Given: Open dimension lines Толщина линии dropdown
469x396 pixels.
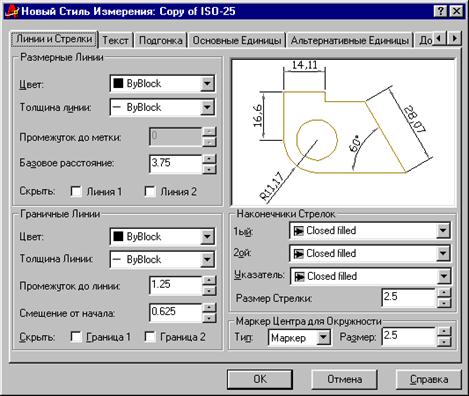Looking at the screenshot, I should [162, 107].
